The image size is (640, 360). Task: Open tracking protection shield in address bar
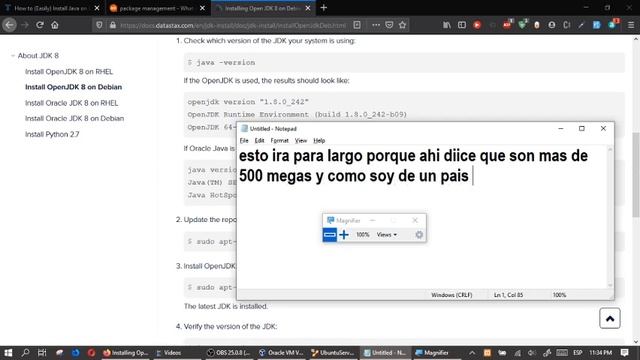[99, 25]
